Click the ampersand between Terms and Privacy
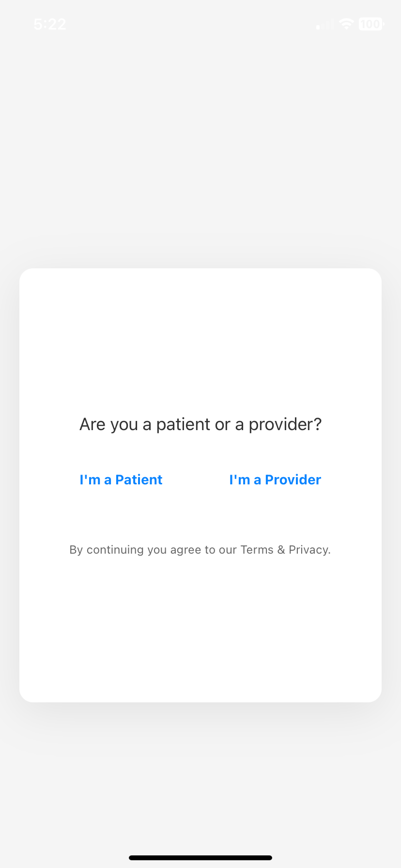 coord(281,550)
